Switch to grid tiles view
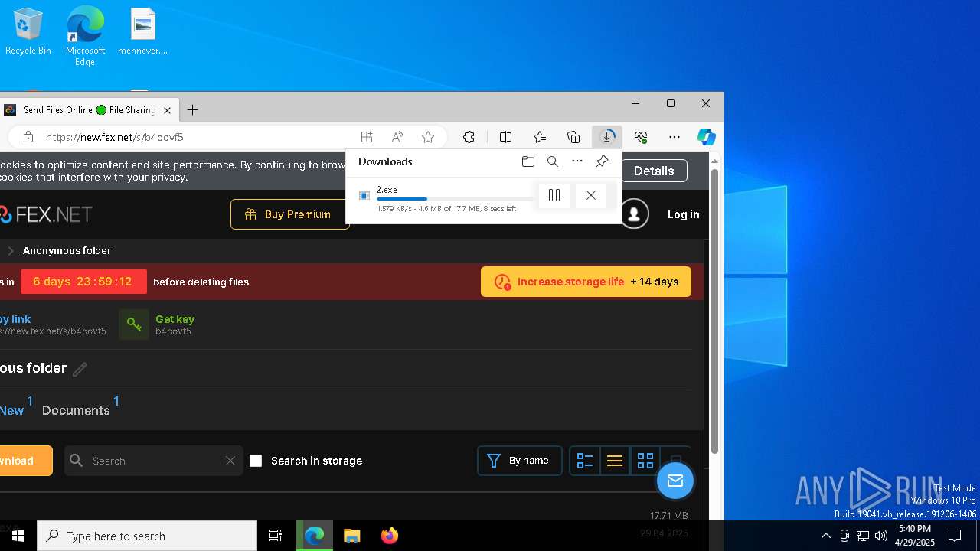The height and width of the screenshot is (551, 980). pos(645,461)
